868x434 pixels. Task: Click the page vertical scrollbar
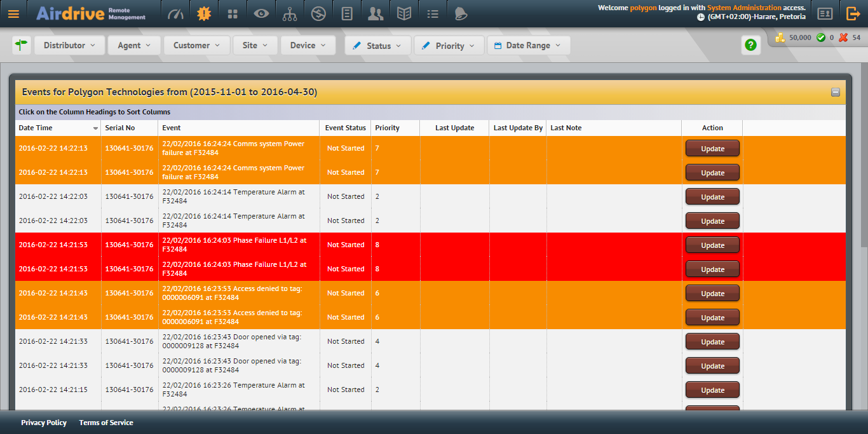(x=864, y=154)
